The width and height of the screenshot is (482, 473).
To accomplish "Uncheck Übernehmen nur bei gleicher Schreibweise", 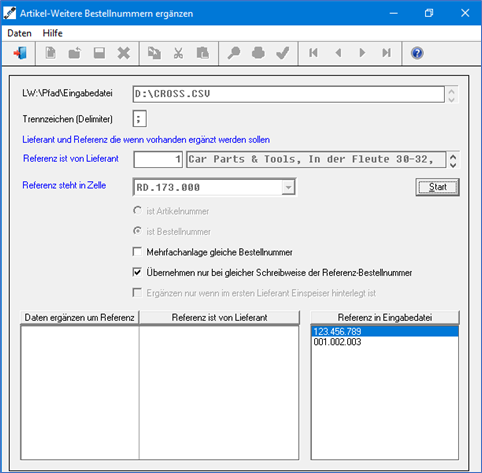I will (137, 272).
